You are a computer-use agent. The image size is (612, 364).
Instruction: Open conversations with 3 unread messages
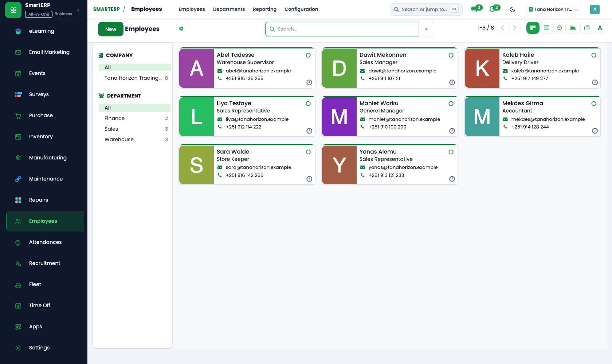476,9
